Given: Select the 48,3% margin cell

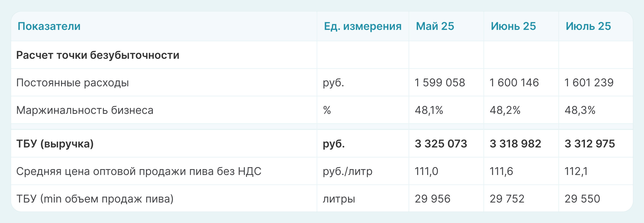Looking at the screenshot, I should 580,110.
